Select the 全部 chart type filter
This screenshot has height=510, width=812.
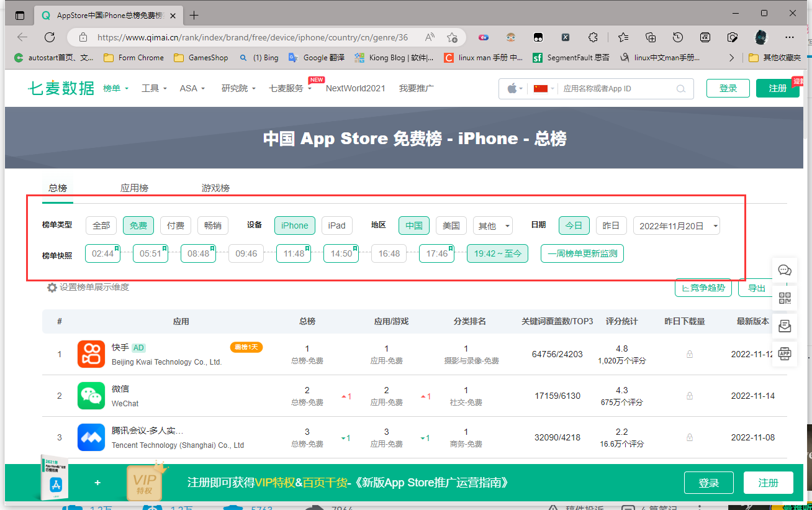[101, 225]
